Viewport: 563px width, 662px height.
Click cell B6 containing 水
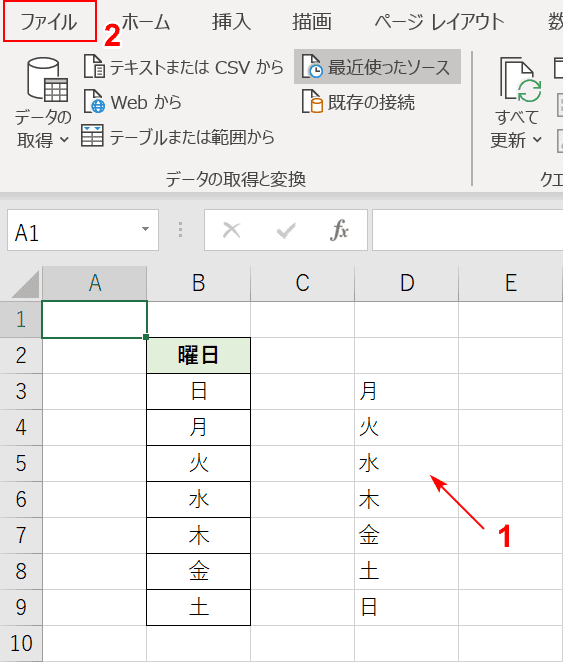coord(198,499)
